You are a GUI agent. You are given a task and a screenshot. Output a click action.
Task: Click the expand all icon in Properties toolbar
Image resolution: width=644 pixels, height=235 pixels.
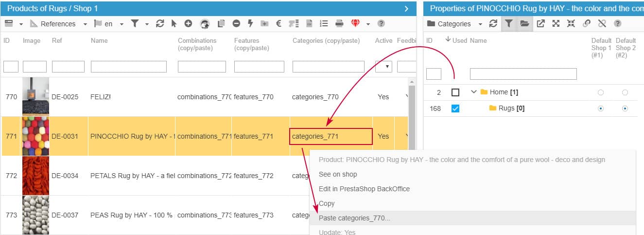[556, 23]
